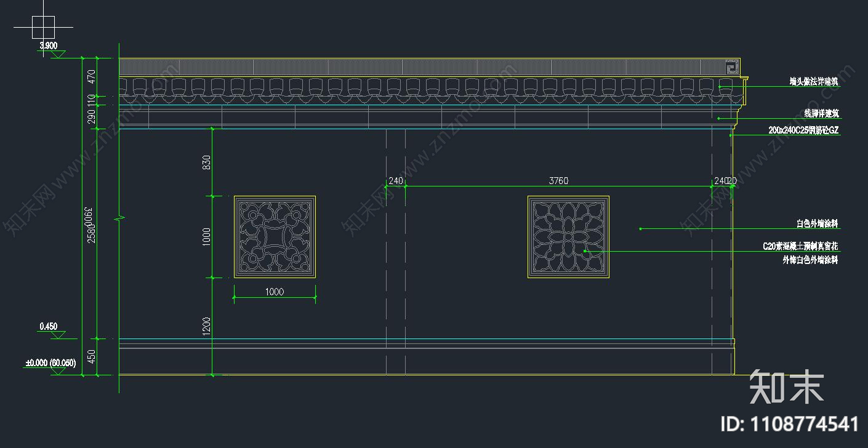Select the left square lattice window block

[x=275, y=237]
